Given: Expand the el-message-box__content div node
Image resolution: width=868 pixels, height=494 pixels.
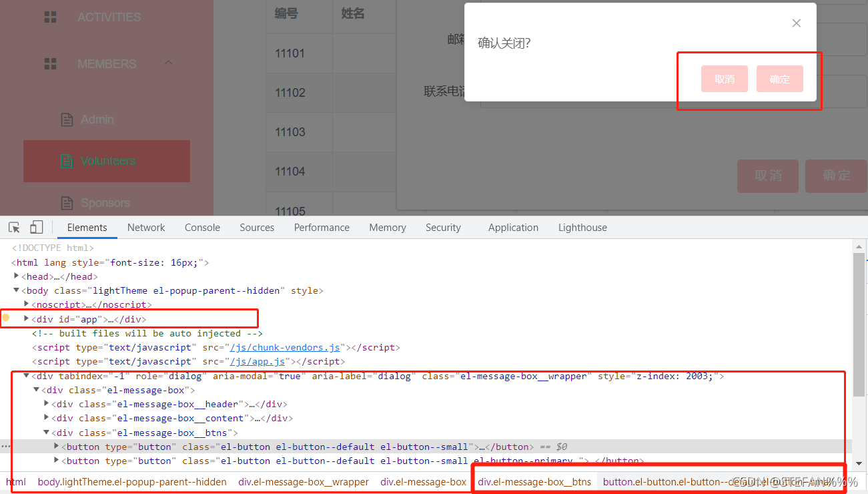Looking at the screenshot, I should (x=47, y=418).
